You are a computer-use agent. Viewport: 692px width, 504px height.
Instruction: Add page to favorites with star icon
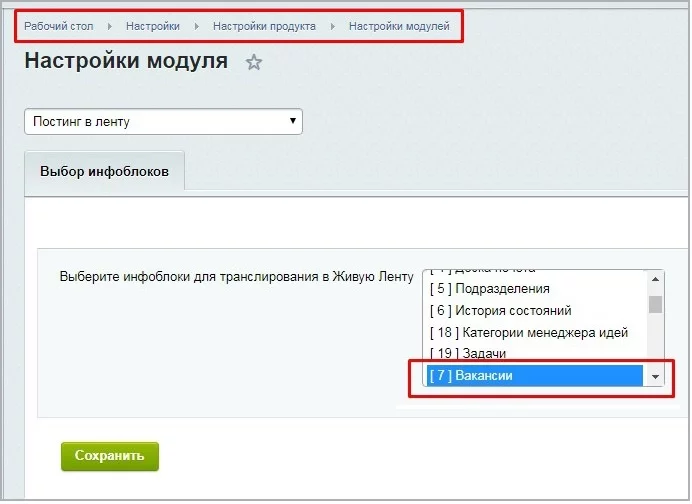254,62
